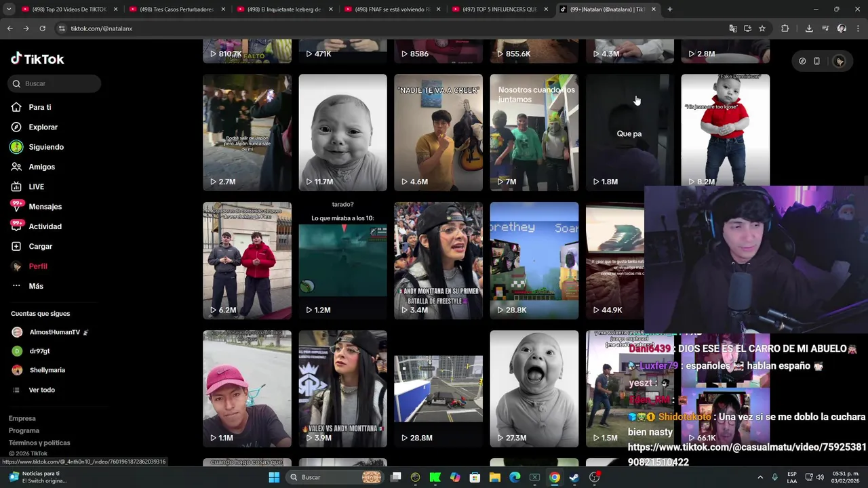Open Windows Start menu
Screen dimensions: 868x488
(274, 477)
